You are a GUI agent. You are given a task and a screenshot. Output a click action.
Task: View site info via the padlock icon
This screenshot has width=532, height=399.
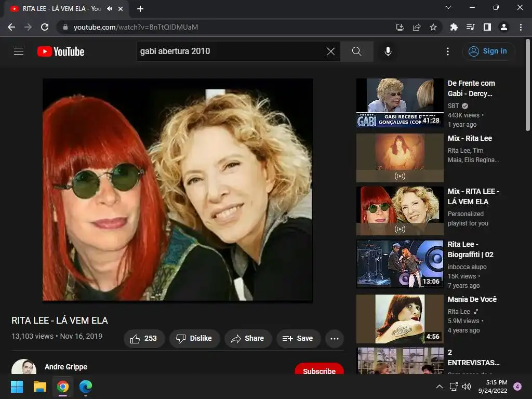tap(65, 27)
